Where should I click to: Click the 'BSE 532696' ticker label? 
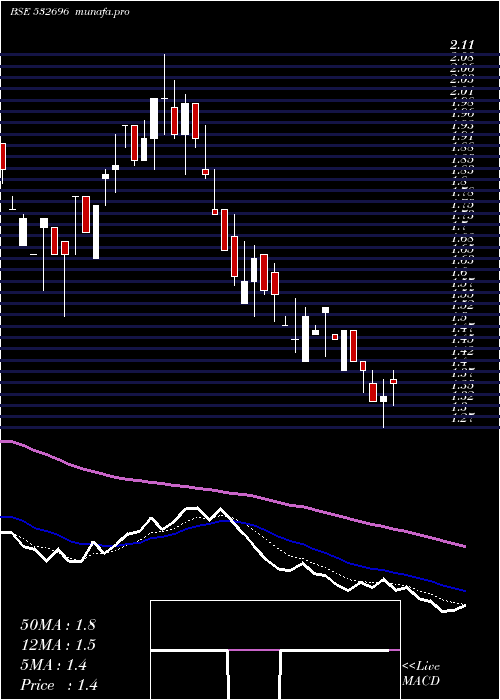pos(39,12)
